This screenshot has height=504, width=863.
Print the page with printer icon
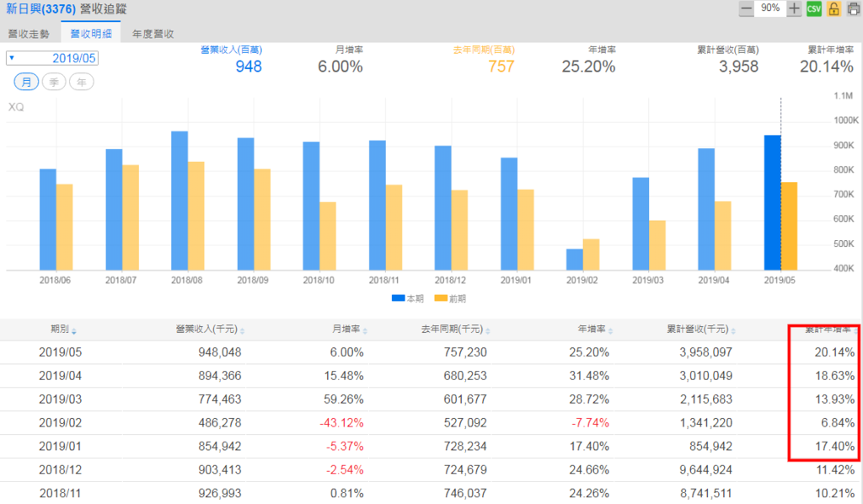click(854, 8)
